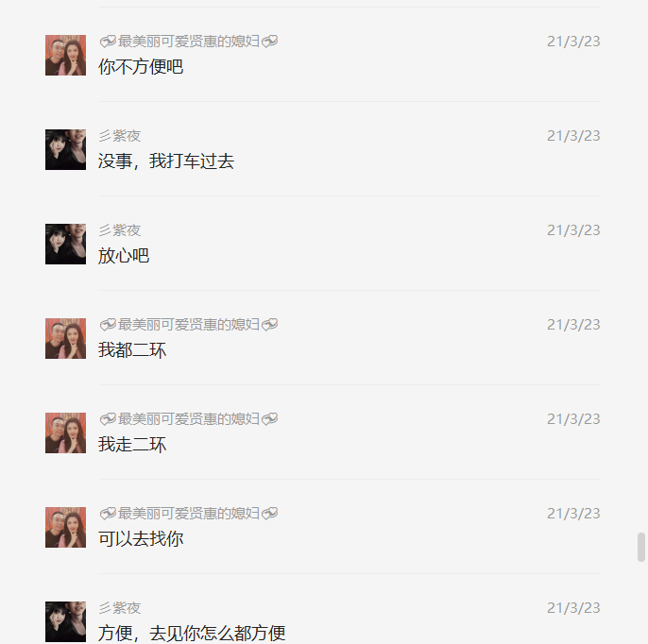Click sender name above 我都二环
The width and height of the screenshot is (648, 644).
[x=189, y=325]
